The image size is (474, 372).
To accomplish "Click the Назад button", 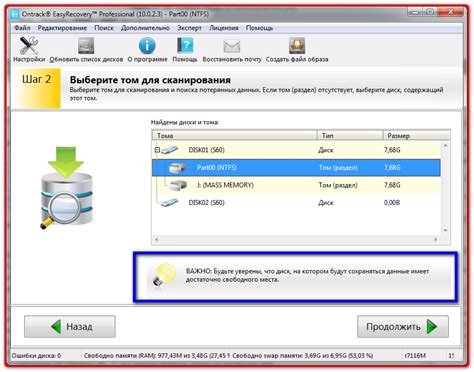I will coord(70,326).
